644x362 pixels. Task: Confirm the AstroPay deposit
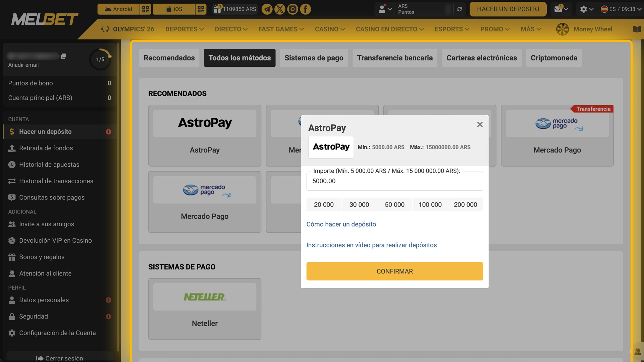394,271
